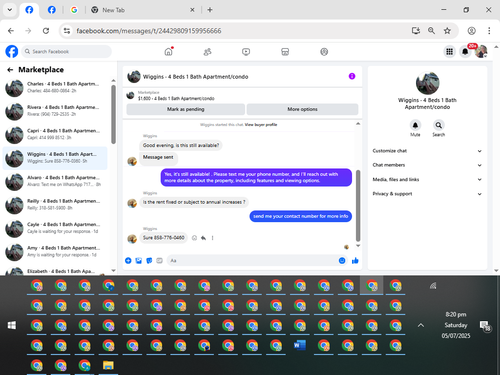Attach a photo in the composer
The image size is (500, 375).
[x=139, y=261]
